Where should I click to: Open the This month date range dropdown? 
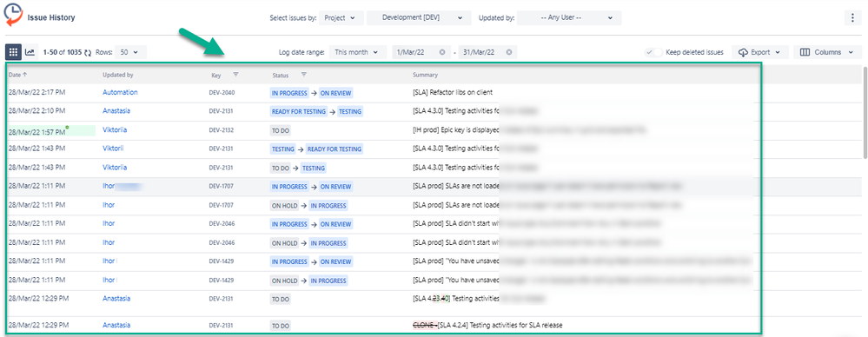coord(358,52)
